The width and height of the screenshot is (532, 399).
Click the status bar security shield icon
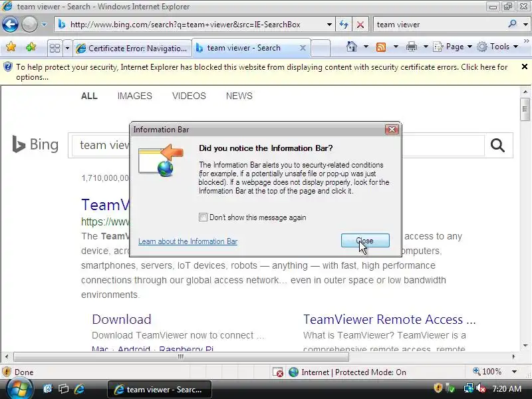(7, 372)
